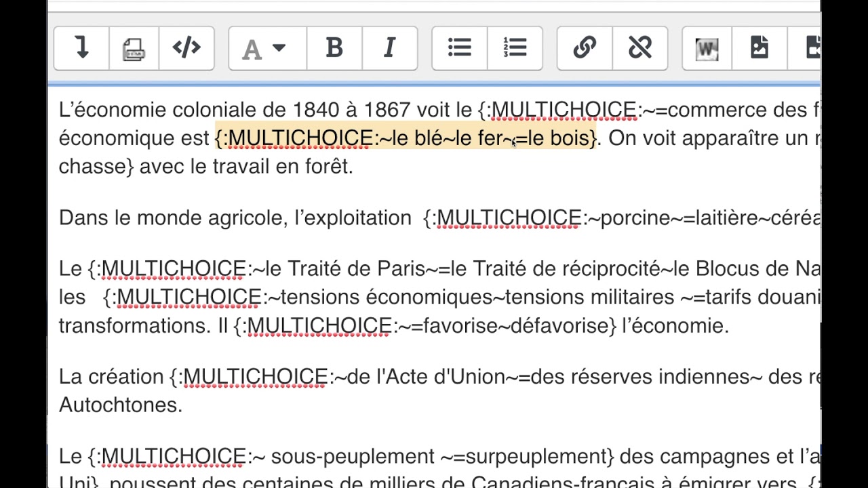Viewport: 868px width, 488px height.
Task: Toggle the expanded toolbar arrow button
Action: coord(81,48)
